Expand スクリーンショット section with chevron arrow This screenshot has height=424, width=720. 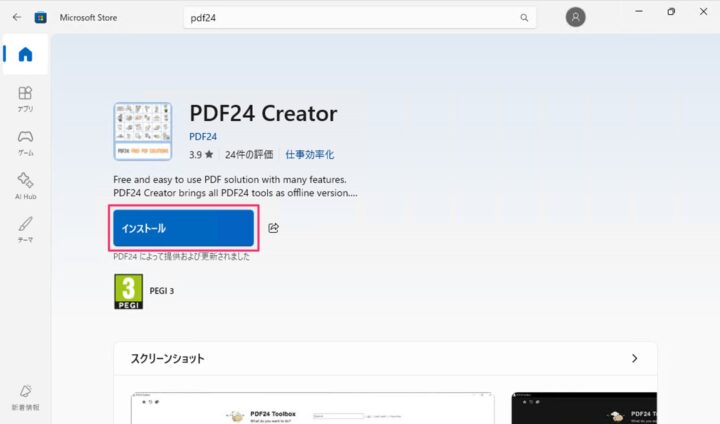634,358
